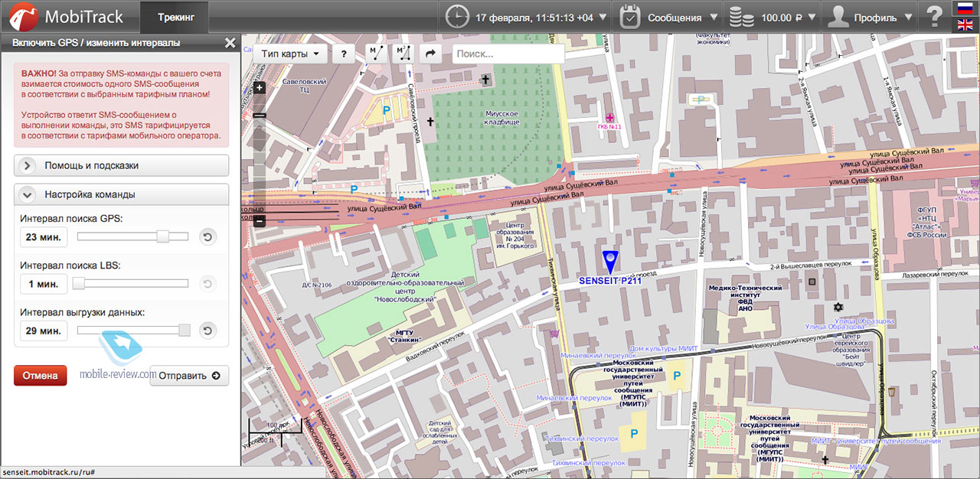Reset the GPS search interval value
Image resolution: width=980 pixels, height=479 pixels.
207,237
